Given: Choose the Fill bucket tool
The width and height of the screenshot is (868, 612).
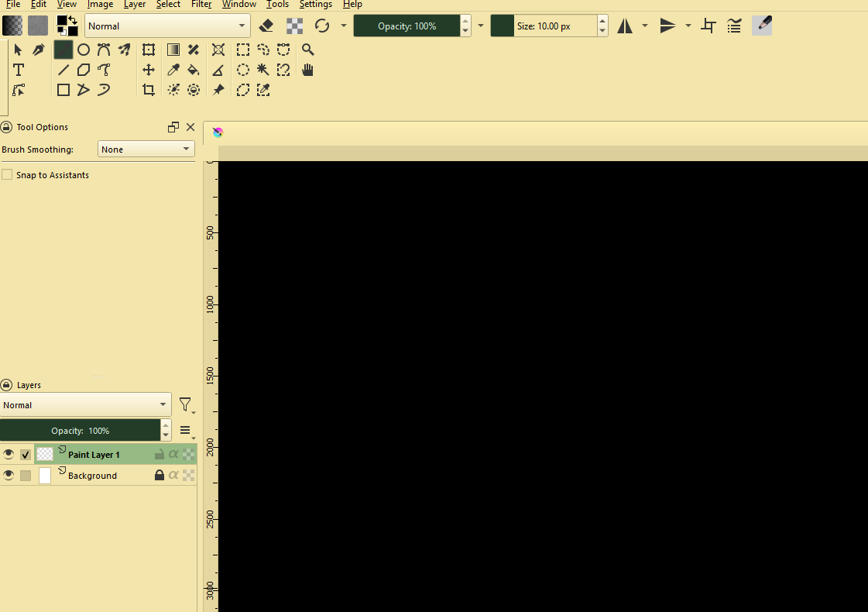Looking at the screenshot, I should pos(194,70).
